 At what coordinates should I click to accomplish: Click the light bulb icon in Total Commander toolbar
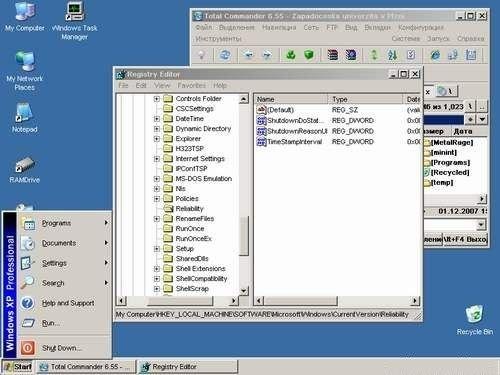tap(201, 55)
